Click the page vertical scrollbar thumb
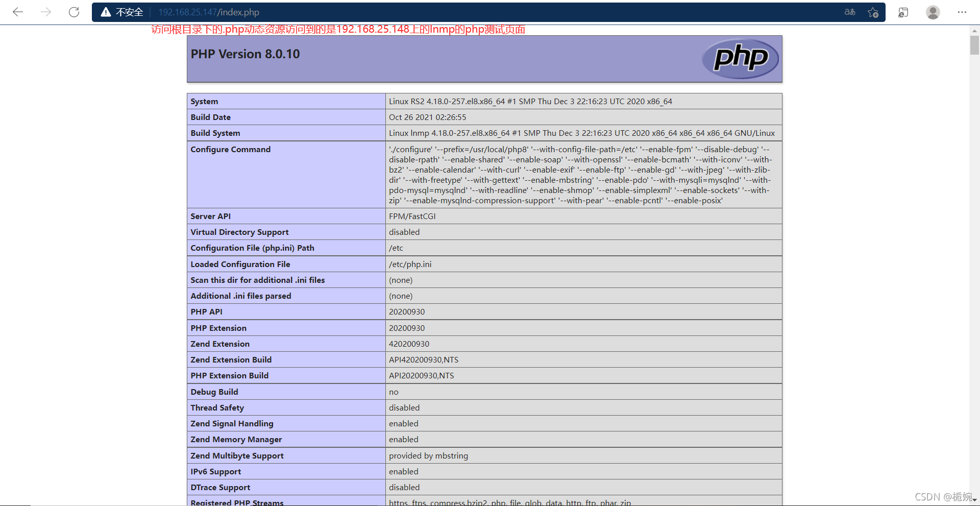Viewport: 980px width, 506px height. 974,45
